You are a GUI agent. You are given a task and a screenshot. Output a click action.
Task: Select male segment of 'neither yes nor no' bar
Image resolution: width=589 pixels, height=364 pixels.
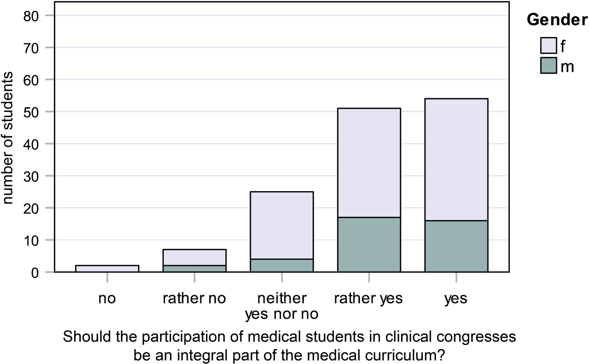(x=282, y=266)
